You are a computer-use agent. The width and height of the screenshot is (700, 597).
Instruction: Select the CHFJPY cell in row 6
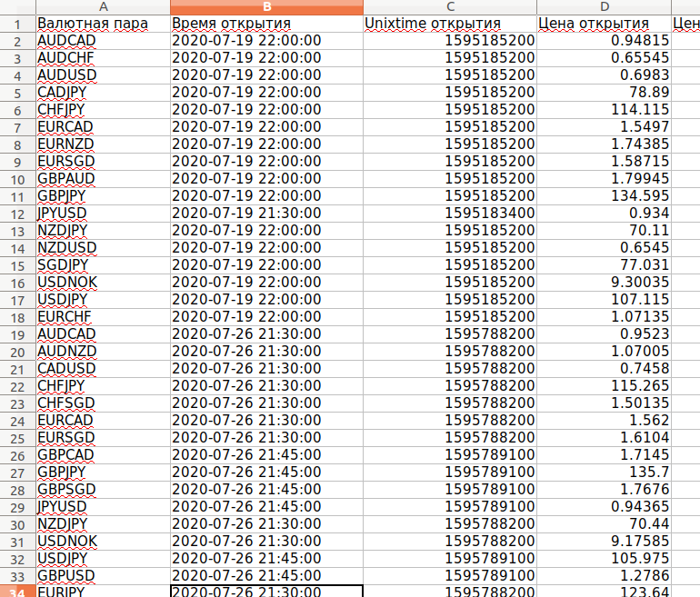[103, 110]
